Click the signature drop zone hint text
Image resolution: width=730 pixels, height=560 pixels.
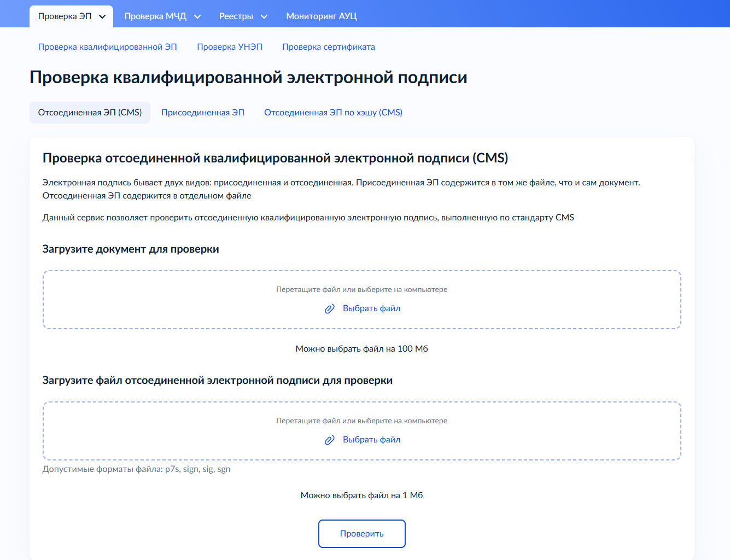click(361, 421)
